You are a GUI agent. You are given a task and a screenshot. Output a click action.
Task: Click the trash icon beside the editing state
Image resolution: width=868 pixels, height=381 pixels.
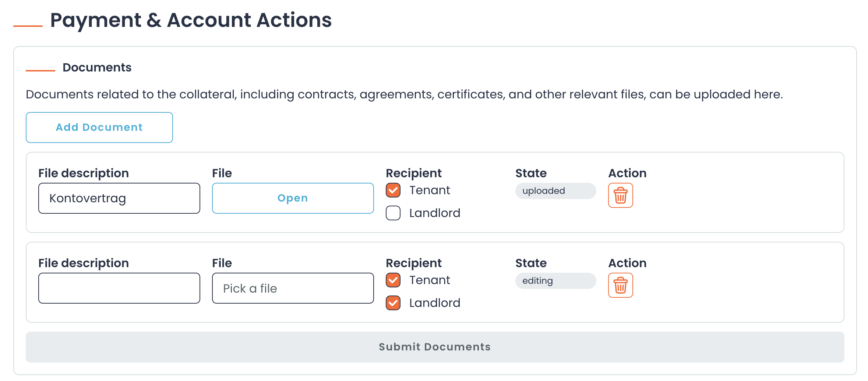620,285
